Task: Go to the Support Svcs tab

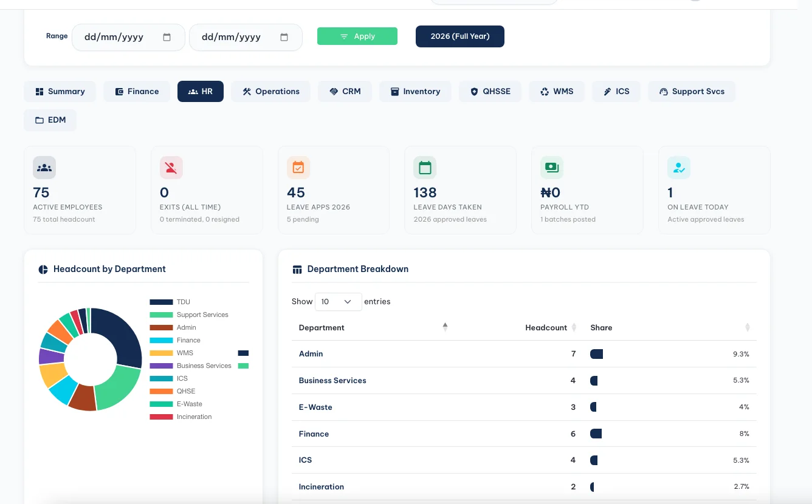Action: click(x=692, y=92)
